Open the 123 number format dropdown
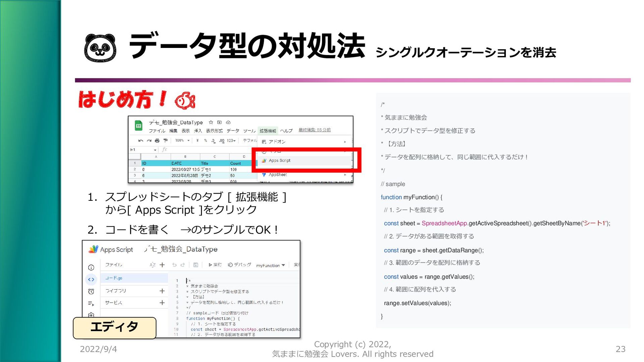This screenshot has width=644, height=362. click(x=231, y=141)
